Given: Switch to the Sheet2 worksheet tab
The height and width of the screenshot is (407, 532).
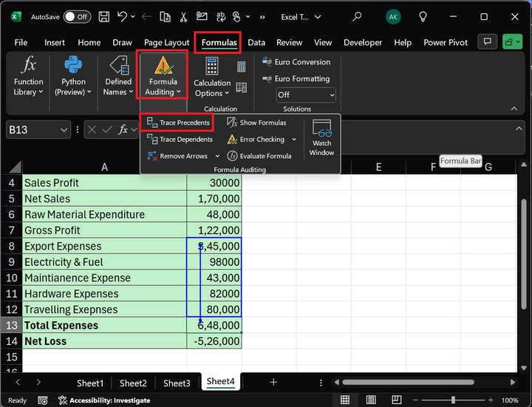Looking at the screenshot, I should [x=133, y=383].
